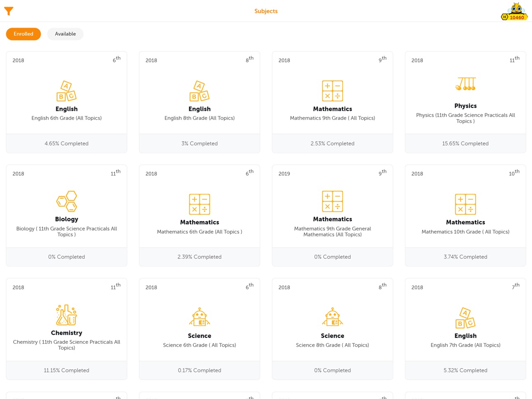Click the English 8th Grade ABC blocks icon
The height and width of the screenshot is (399, 532).
pos(200,91)
